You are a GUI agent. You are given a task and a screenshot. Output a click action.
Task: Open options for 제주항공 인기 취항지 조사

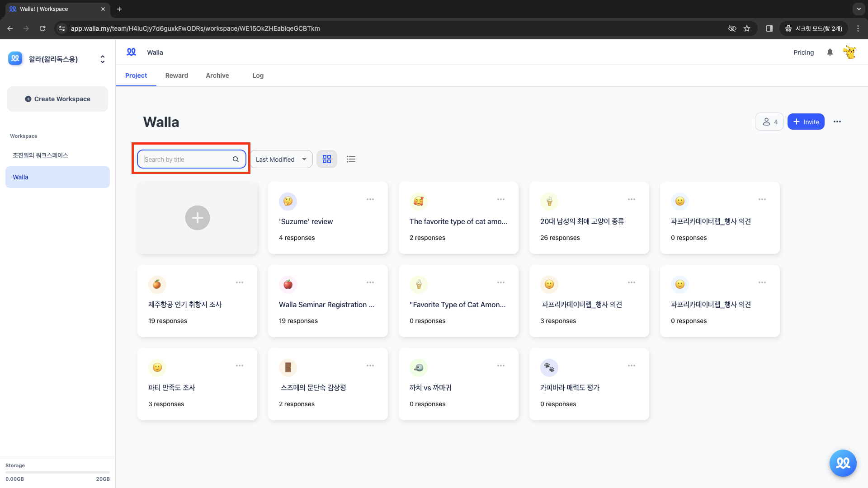pyautogui.click(x=239, y=282)
